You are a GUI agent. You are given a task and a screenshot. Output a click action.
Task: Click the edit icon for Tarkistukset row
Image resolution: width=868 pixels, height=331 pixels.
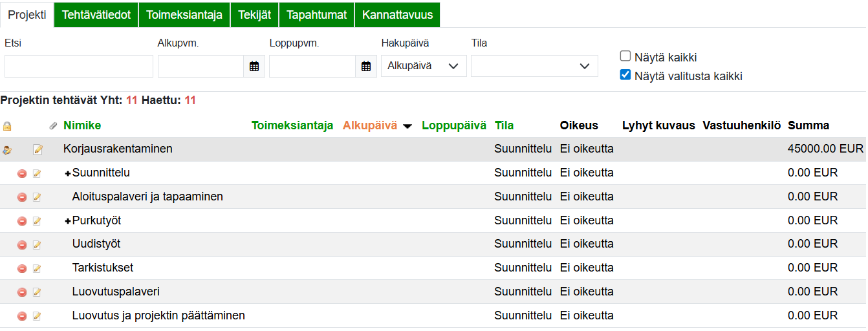pyautogui.click(x=37, y=268)
